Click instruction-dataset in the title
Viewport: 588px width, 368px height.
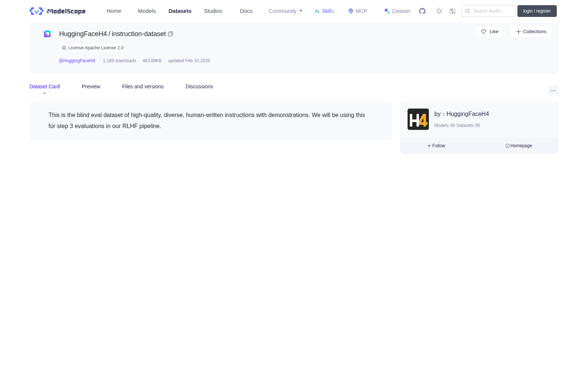(x=139, y=34)
